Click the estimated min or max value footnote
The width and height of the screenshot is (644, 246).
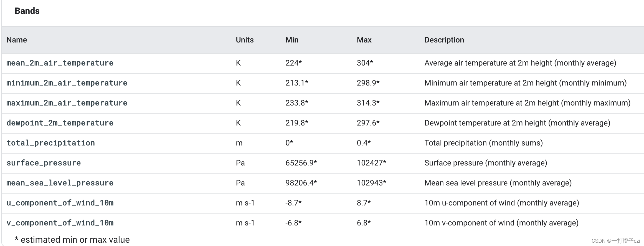pos(72,240)
